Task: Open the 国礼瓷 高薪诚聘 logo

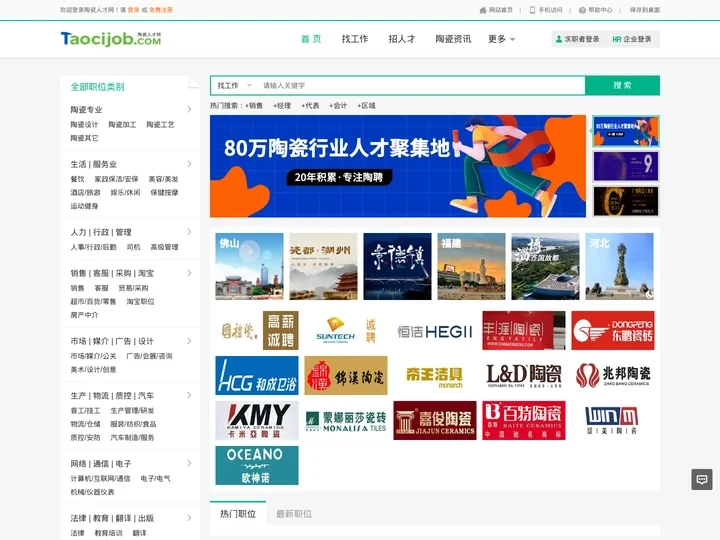Action: coord(257,330)
